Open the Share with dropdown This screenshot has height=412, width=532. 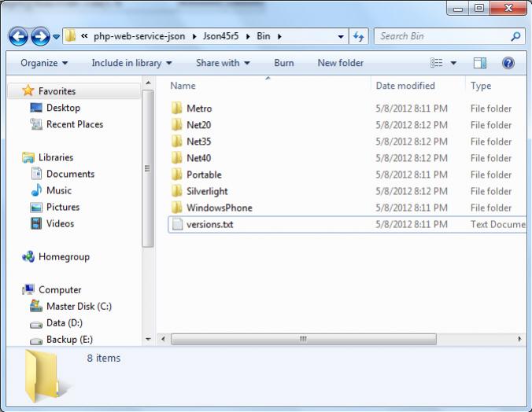pos(223,63)
